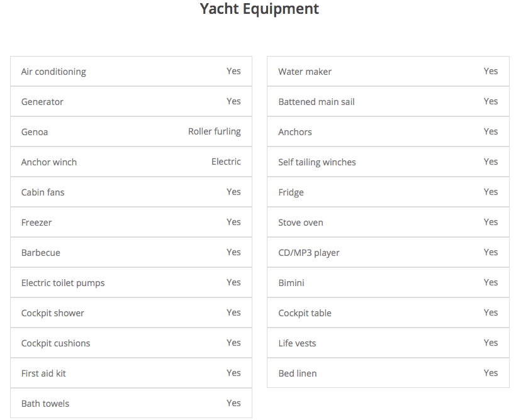
Task: Click the First aid kit label
Action: (43, 373)
